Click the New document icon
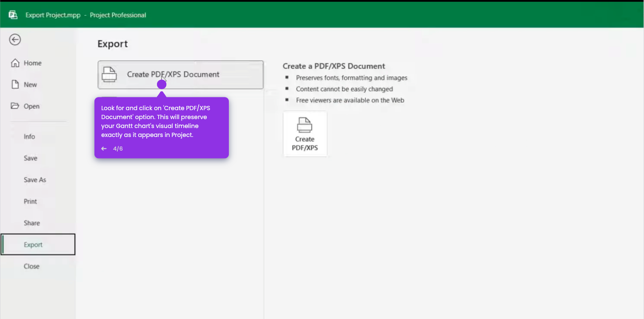The width and height of the screenshot is (644, 319). 15,85
